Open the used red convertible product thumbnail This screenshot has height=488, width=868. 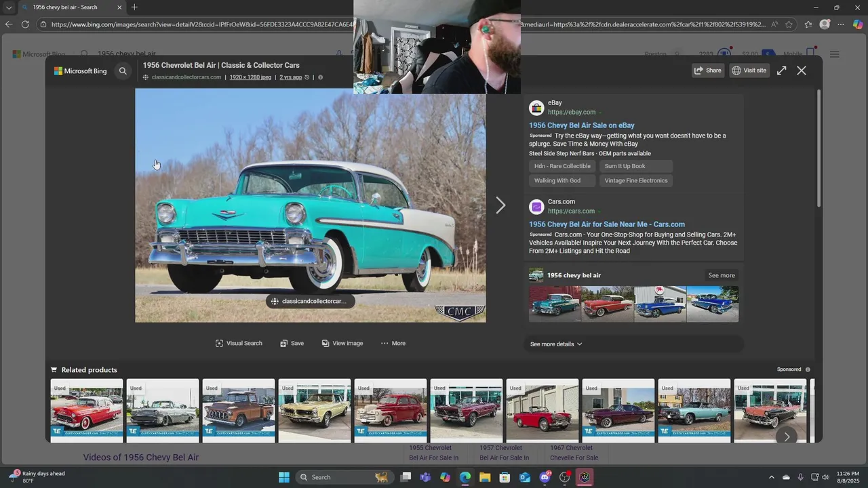pyautogui.click(x=542, y=411)
